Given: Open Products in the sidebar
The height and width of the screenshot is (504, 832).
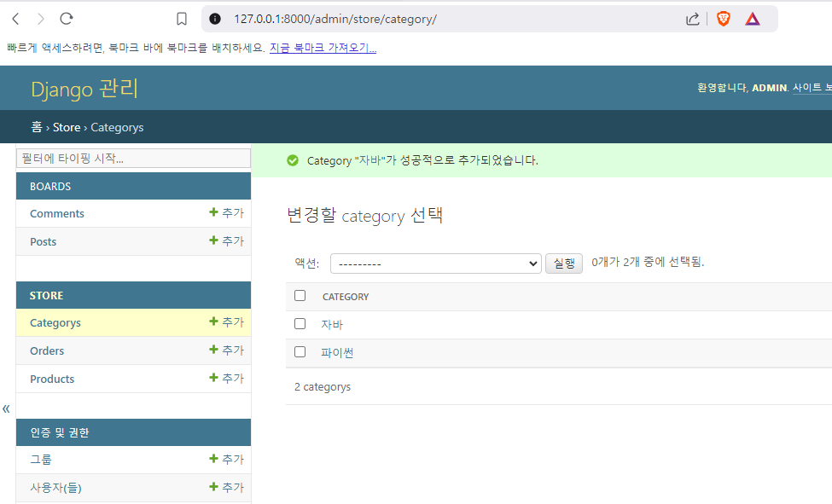Looking at the screenshot, I should pos(52,379).
